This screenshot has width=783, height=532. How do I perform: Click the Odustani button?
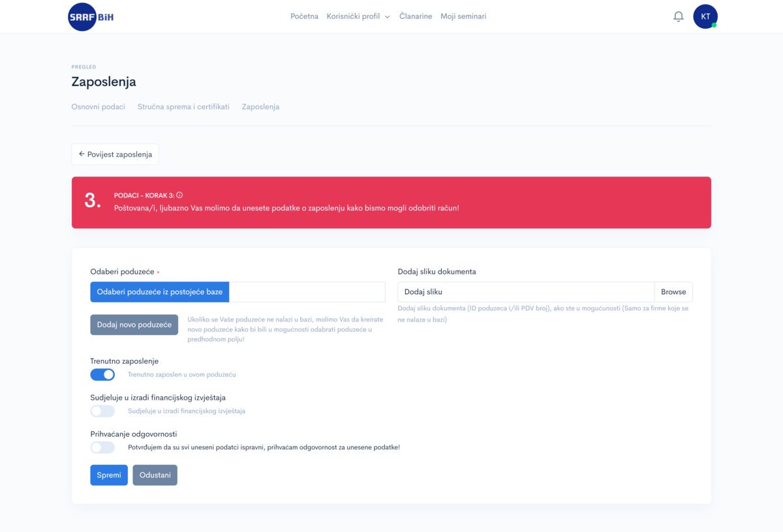tap(155, 475)
